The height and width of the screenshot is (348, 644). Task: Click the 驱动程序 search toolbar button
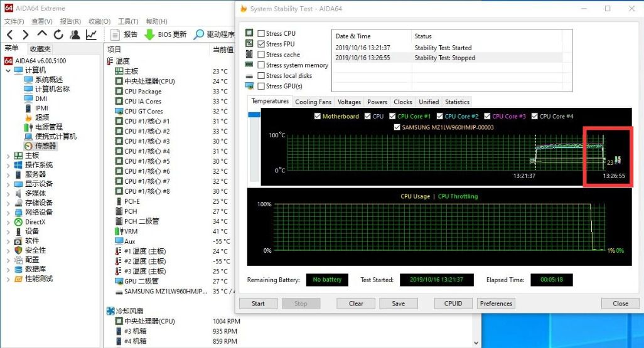pos(215,34)
